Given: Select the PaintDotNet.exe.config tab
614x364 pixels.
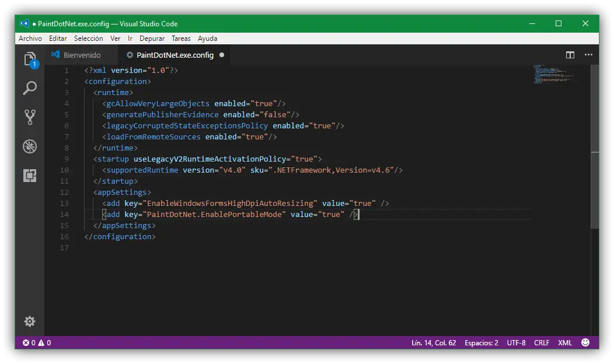Looking at the screenshot, I should point(175,55).
